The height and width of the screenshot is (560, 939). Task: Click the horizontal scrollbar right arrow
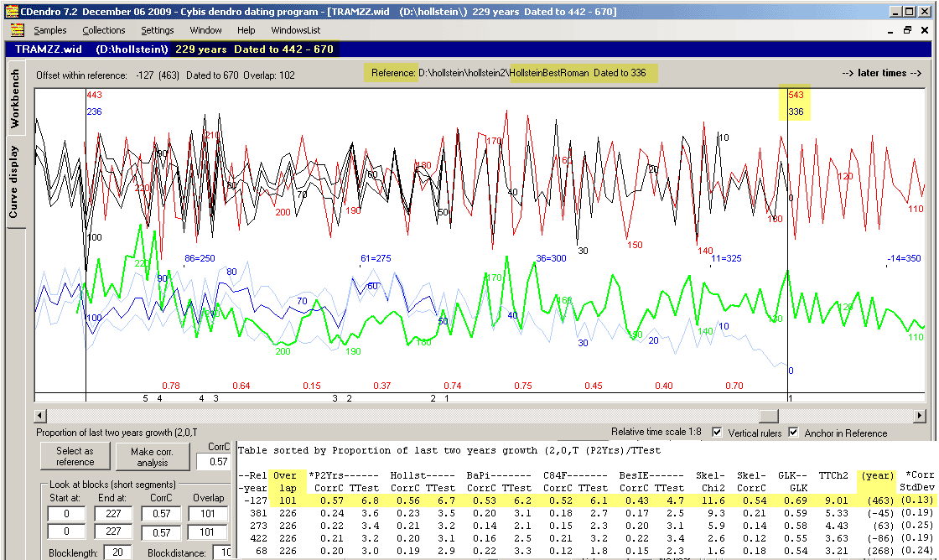pyautogui.click(x=920, y=416)
